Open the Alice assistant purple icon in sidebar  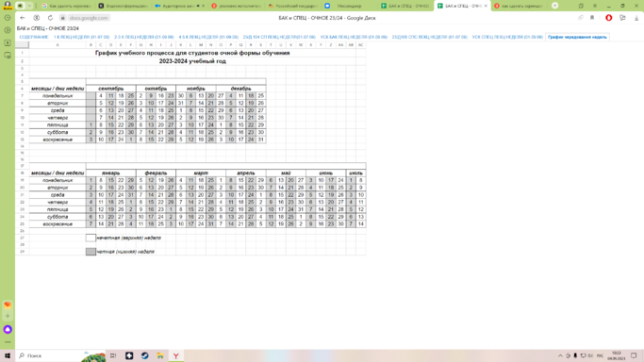(x=8, y=330)
